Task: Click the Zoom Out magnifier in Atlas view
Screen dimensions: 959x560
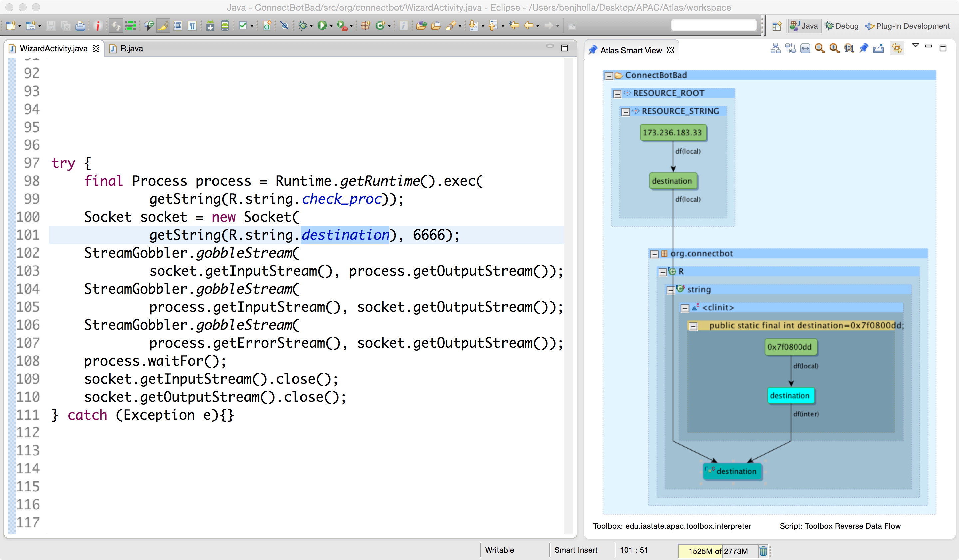Action: coord(820,49)
